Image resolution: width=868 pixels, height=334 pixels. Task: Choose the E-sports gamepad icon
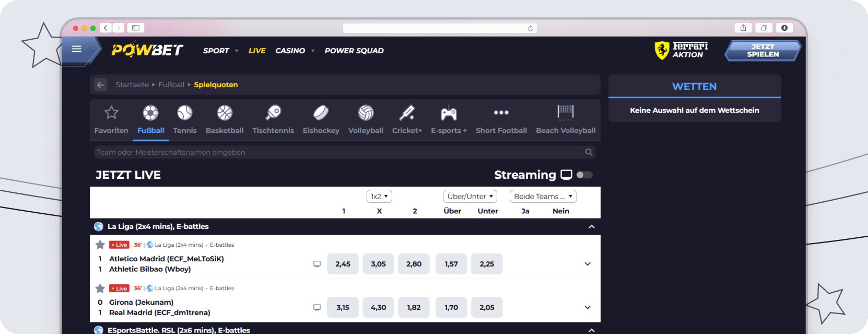[x=449, y=113]
